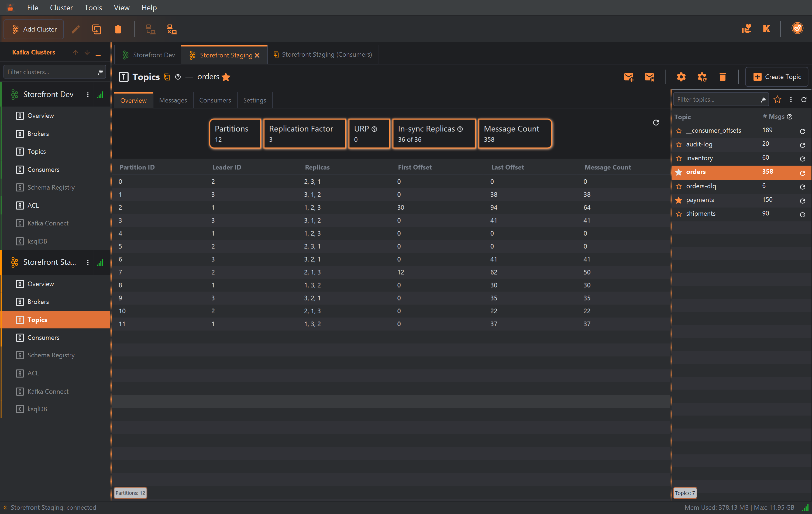Delete the orders topic with the trash icon
The width and height of the screenshot is (812, 514).
(723, 77)
